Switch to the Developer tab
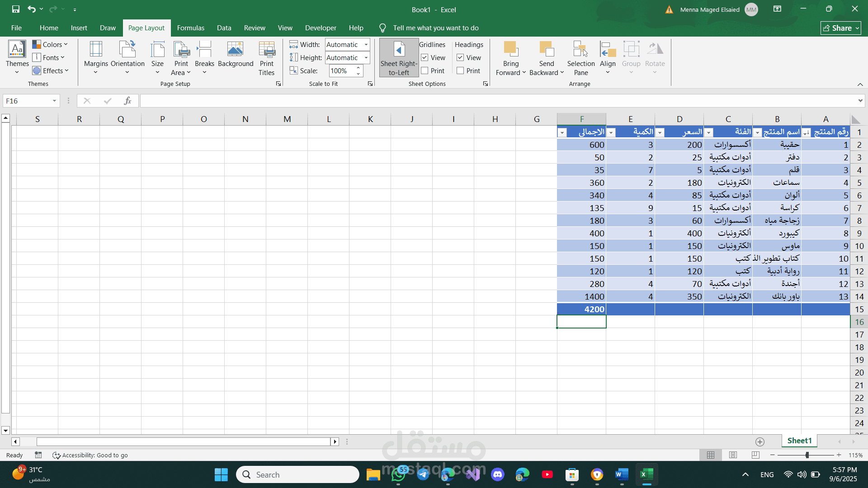The image size is (868, 488). 321,28
